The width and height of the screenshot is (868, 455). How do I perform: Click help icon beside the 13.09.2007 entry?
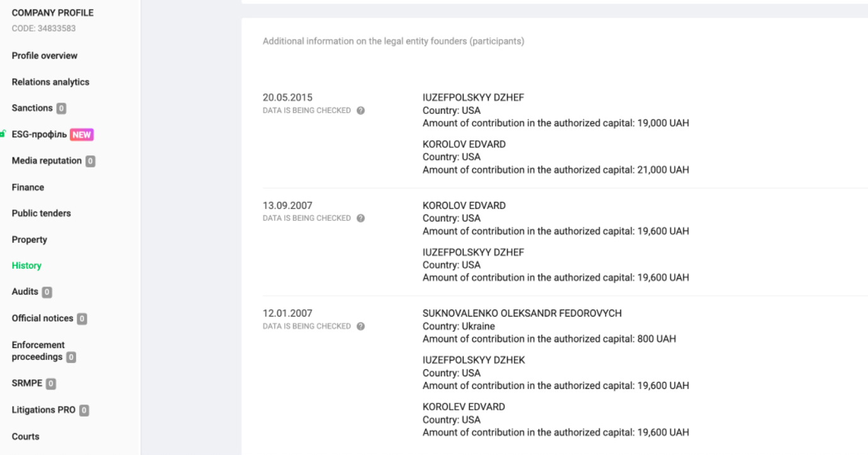click(360, 218)
